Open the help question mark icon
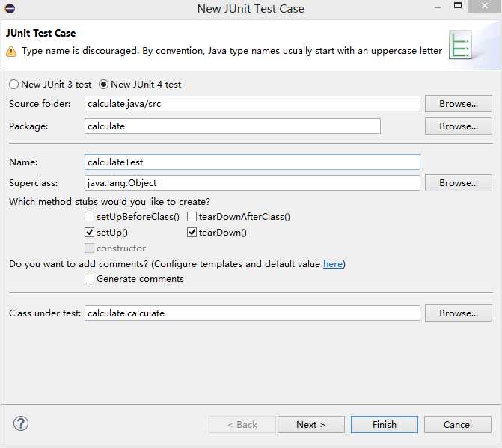Viewport: 502px width, 448px height. [21, 423]
